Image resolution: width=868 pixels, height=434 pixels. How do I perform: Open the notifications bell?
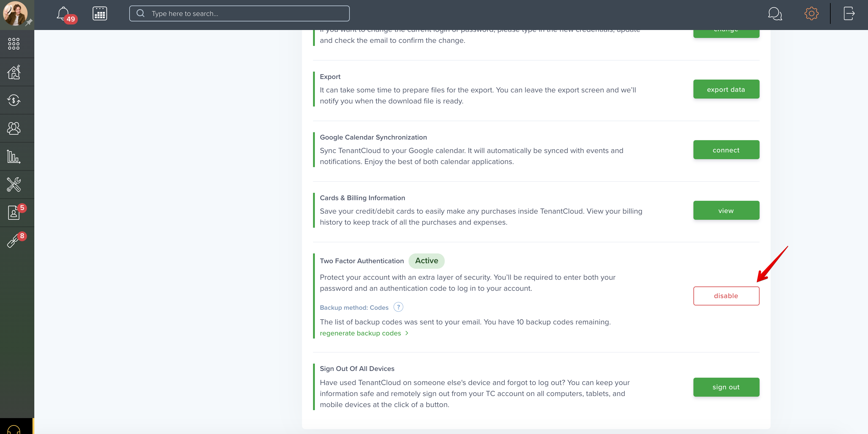pos(63,13)
